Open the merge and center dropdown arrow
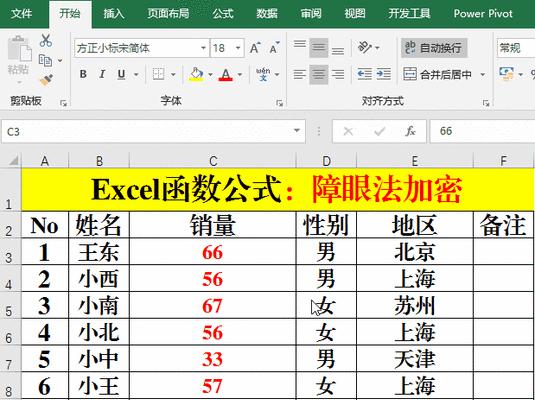 482,74
